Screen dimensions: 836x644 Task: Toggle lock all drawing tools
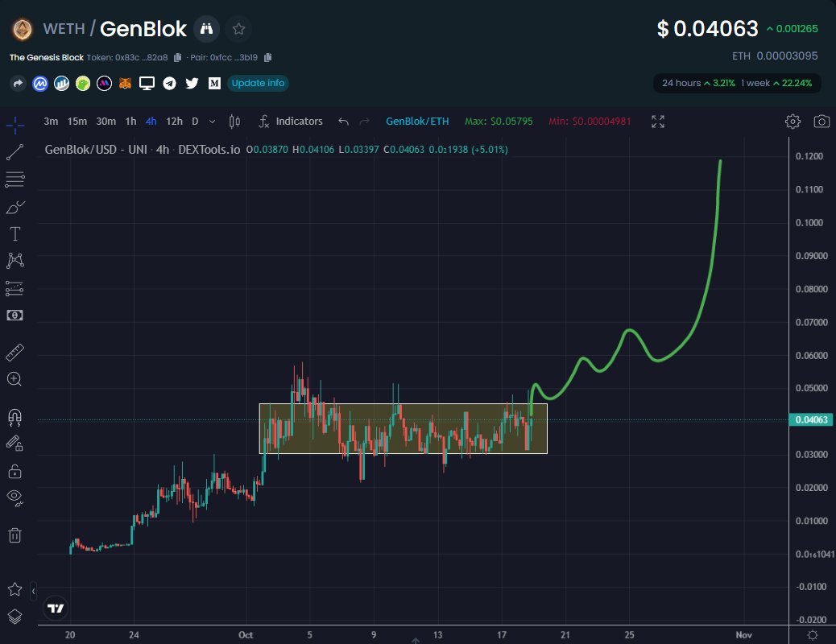(x=15, y=471)
